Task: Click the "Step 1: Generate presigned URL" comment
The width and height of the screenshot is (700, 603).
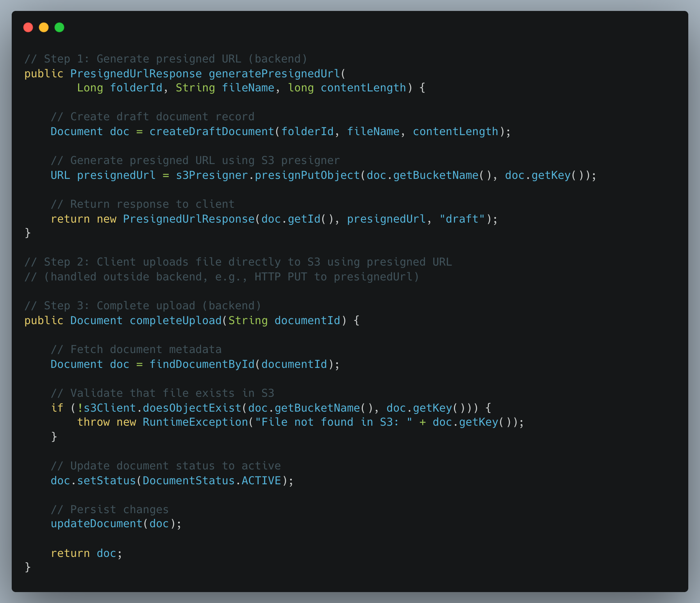Action: pyautogui.click(x=166, y=59)
